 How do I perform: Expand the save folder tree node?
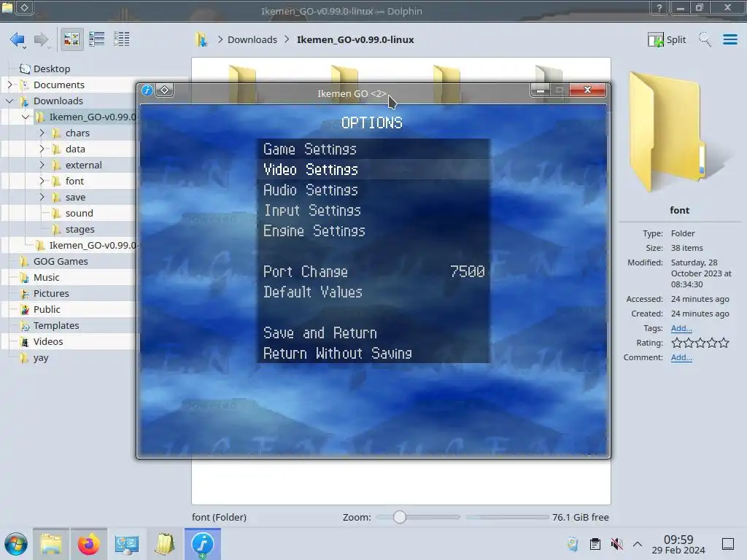(x=42, y=197)
